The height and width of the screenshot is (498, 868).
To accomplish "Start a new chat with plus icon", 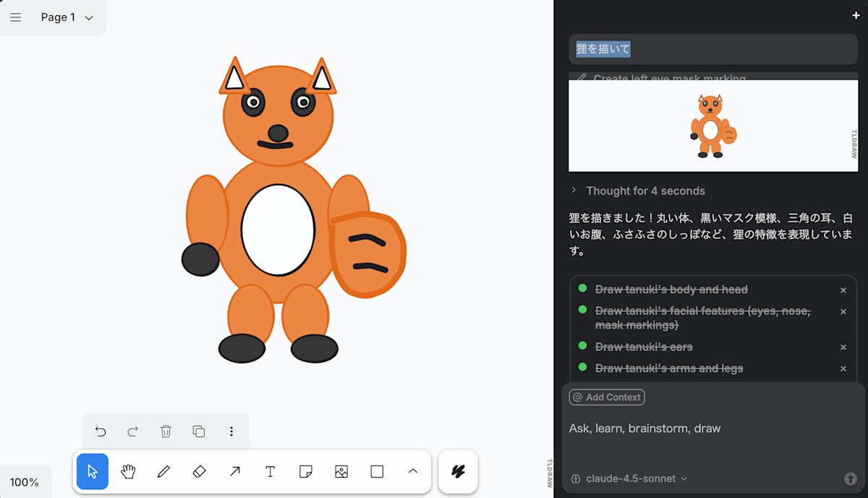I will 856,15.
